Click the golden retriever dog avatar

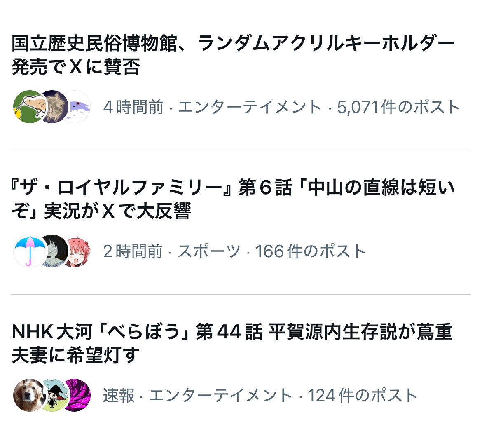30,395
